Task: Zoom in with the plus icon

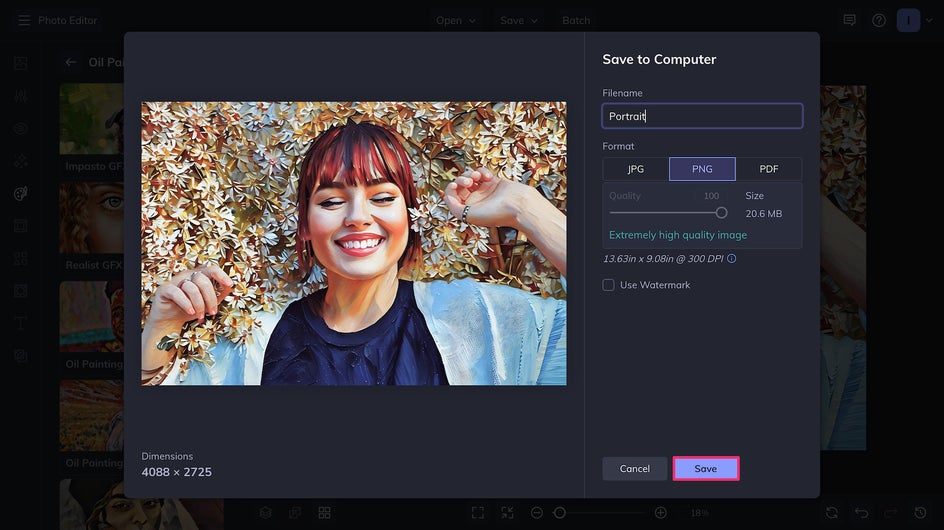Action: pyautogui.click(x=660, y=513)
